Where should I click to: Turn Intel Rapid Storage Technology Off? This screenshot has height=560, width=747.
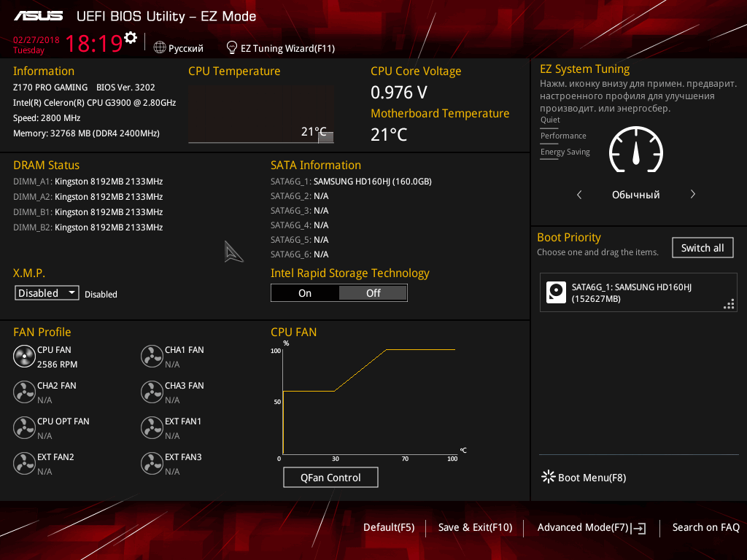coord(373,293)
